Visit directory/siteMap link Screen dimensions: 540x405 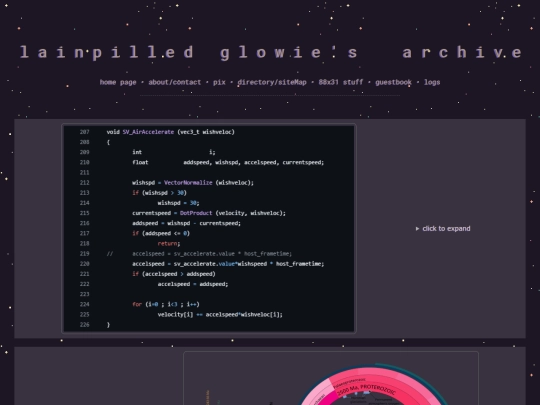point(272,82)
